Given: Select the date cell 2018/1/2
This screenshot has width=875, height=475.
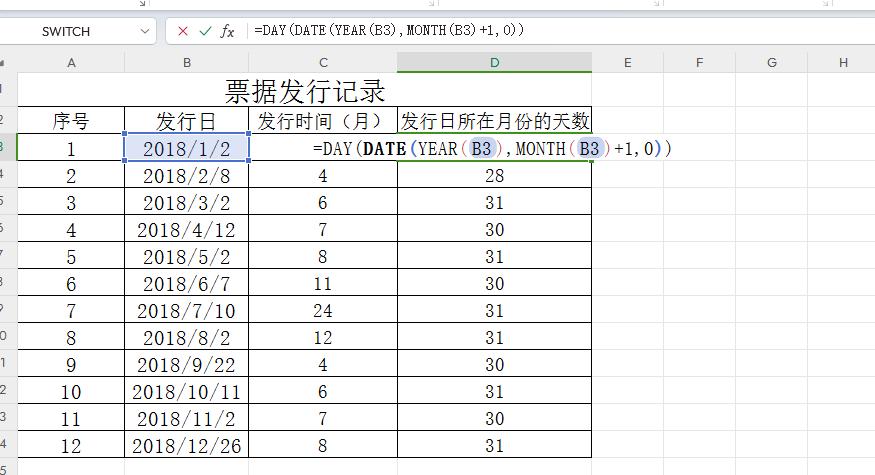Looking at the screenshot, I should coord(186,148).
